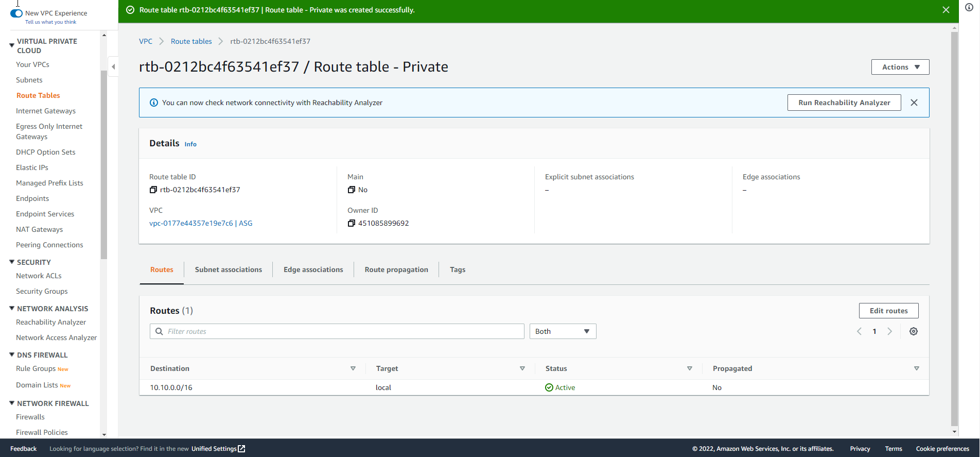
Task: Open DHCP Option Sets in sidebar
Action: click(45, 152)
